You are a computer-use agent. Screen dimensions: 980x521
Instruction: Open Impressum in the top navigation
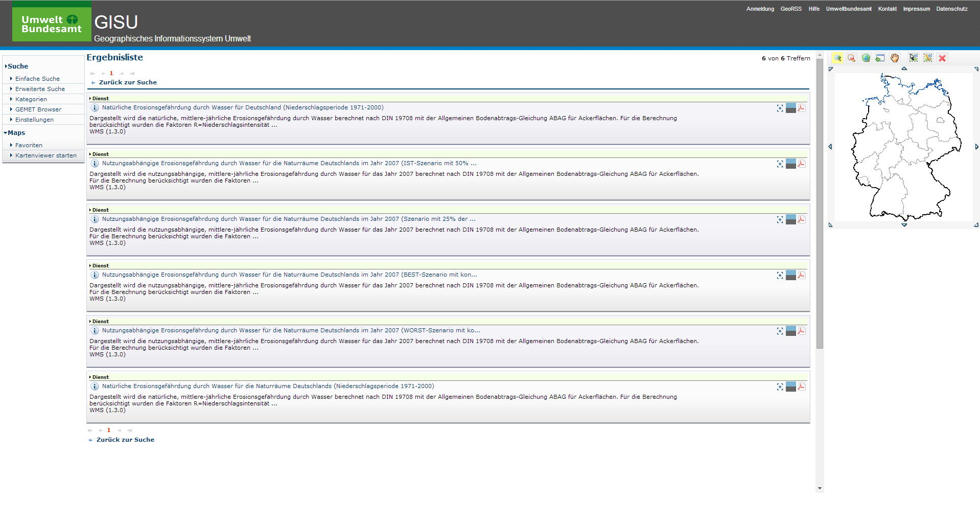coord(916,9)
